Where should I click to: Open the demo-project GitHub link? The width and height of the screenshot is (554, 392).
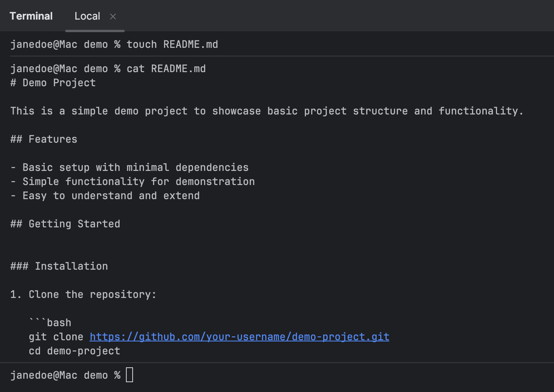239,336
